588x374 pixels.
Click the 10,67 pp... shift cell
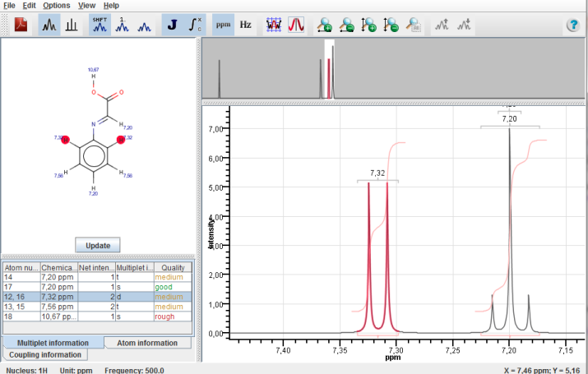pos(59,316)
